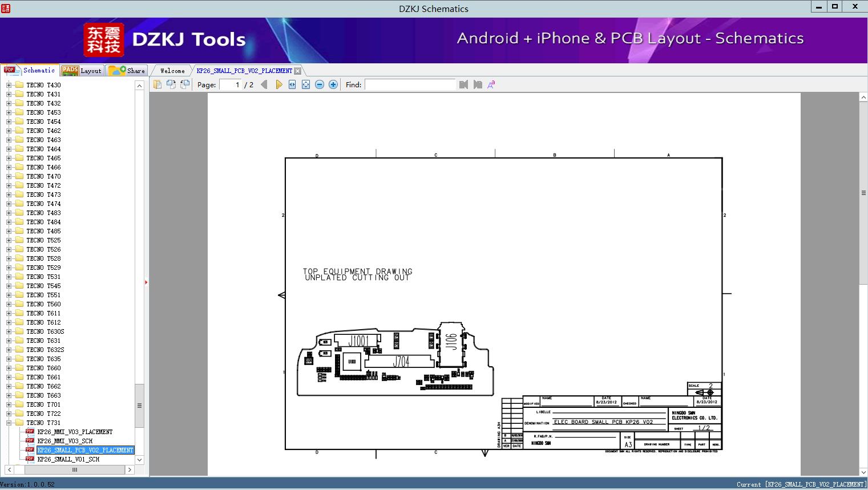Viewport: 868px width, 490px height.
Task: Toggle match case find option icon
Action: [491, 84]
